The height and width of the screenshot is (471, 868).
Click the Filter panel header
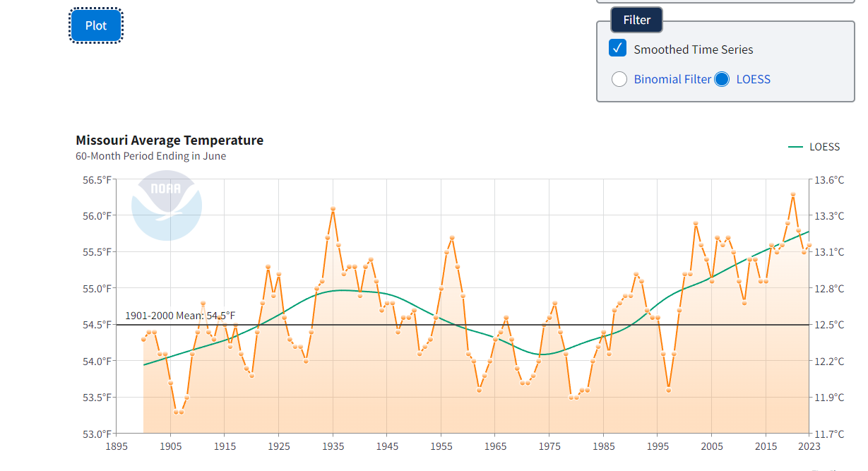636,20
